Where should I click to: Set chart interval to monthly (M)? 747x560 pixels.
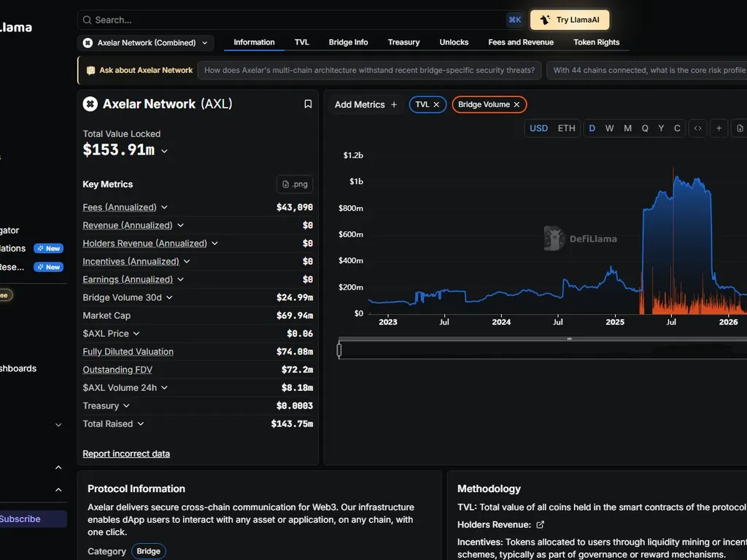pyautogui.click(x=627, y=128)
